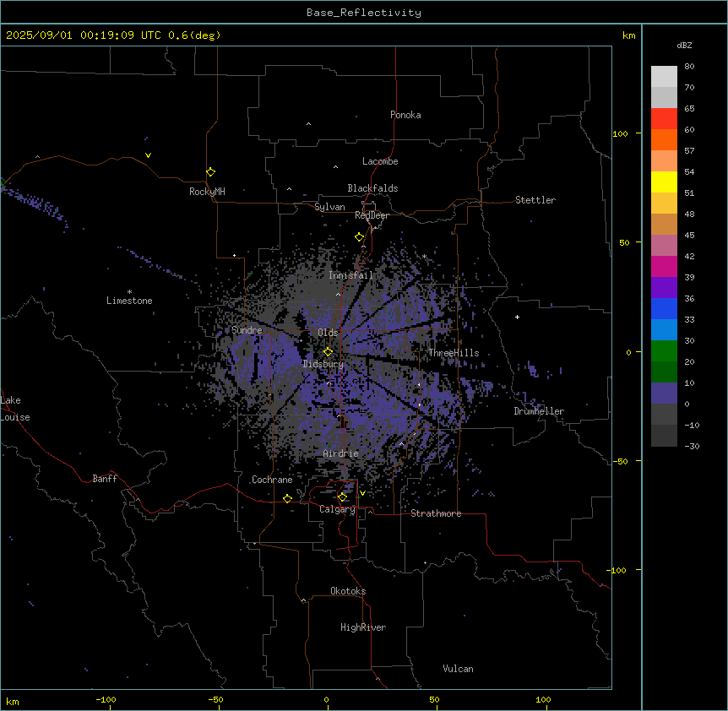Click the yellow diamond marker above RockyMH
The width and height of the screenshot is (728, 711).
[210, 172]
